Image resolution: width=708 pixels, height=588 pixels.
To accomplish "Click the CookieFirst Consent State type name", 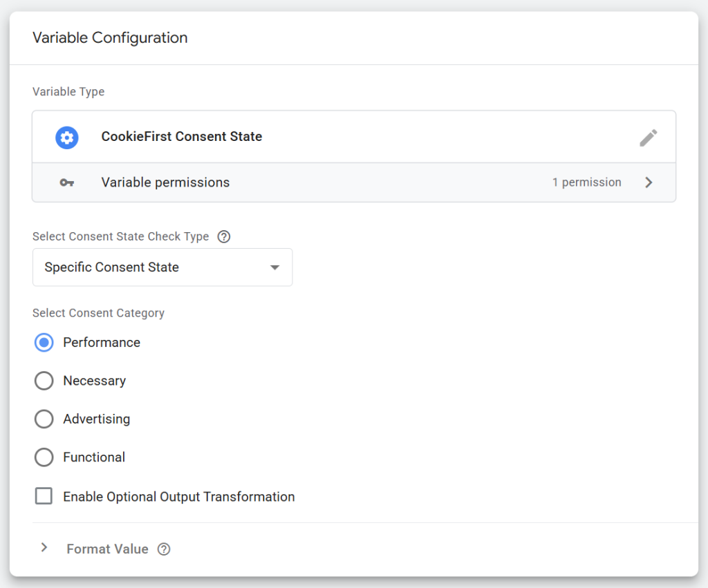I will pos(182,136).
